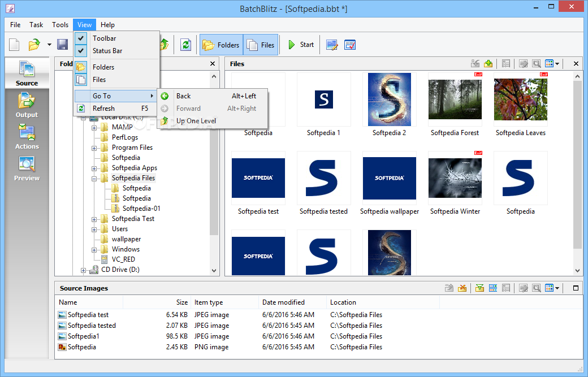Sort by the Item type column header
Screen dimensions: 588x377
[x=224, y=302]
